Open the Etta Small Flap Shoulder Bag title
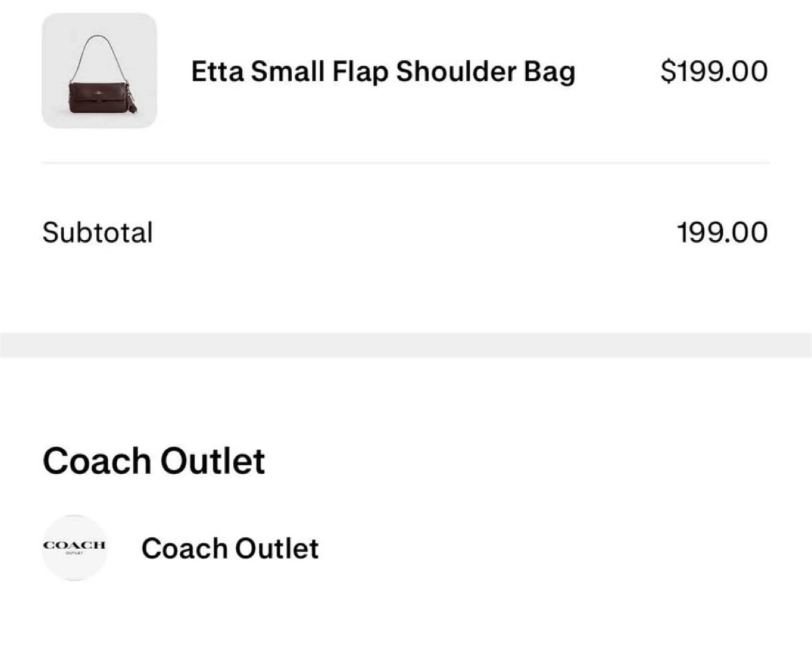This screenshot has width=812, height=649. pyautogui.click(x=383, y=72)
